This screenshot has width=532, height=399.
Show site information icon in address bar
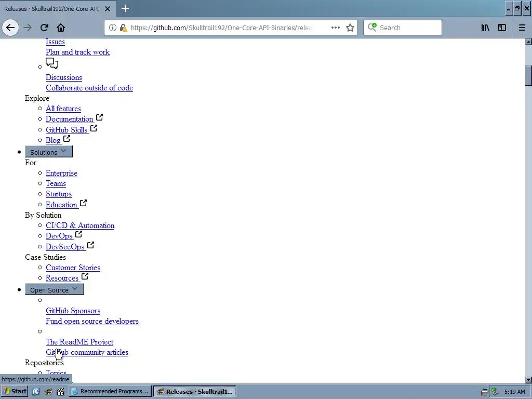click(x=113, y=28)
